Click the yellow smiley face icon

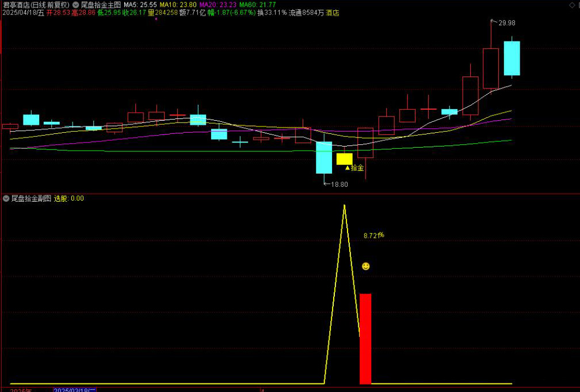pyautogui.click(x=365, y=266)
